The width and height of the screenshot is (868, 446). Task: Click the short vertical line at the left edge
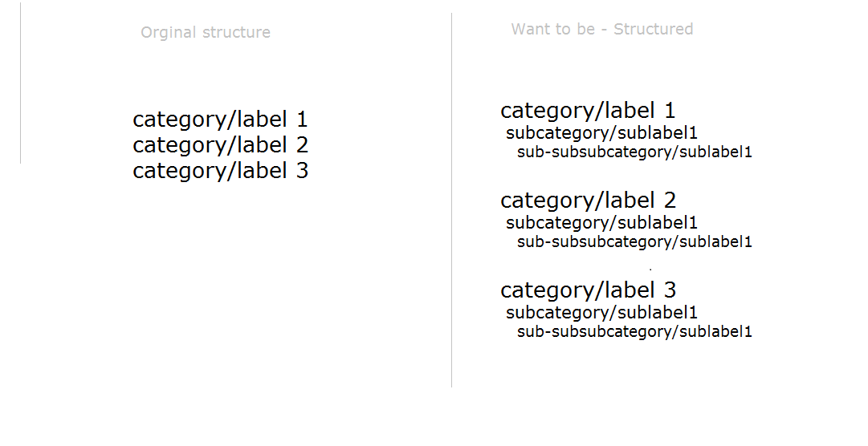pyautogui.click(x=21, y=83)
